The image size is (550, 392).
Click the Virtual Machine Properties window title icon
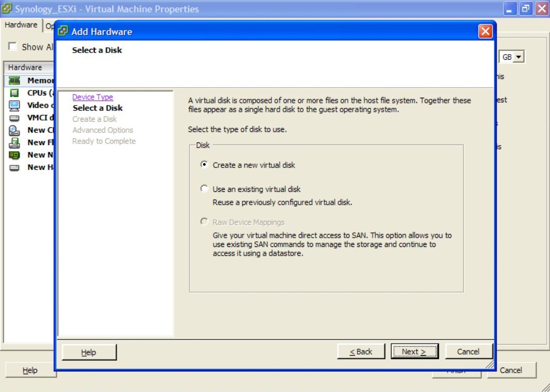coord(7,8)
